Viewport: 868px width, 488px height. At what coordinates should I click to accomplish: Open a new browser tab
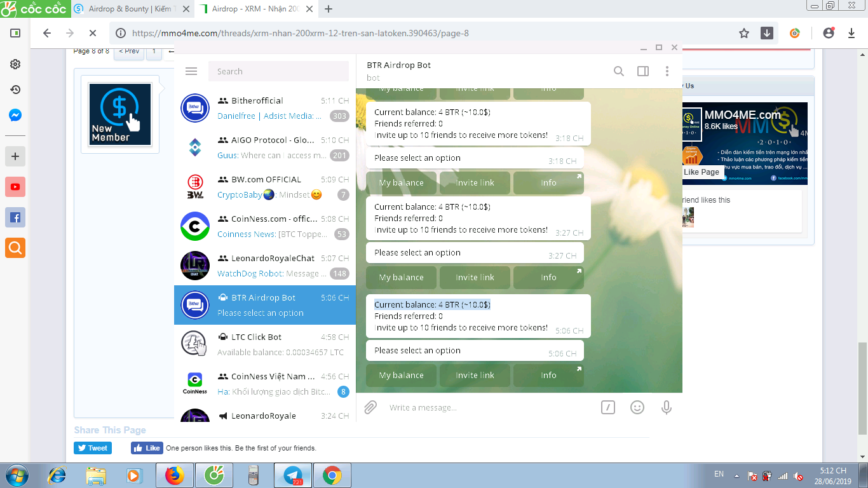[x=329, y=9]
